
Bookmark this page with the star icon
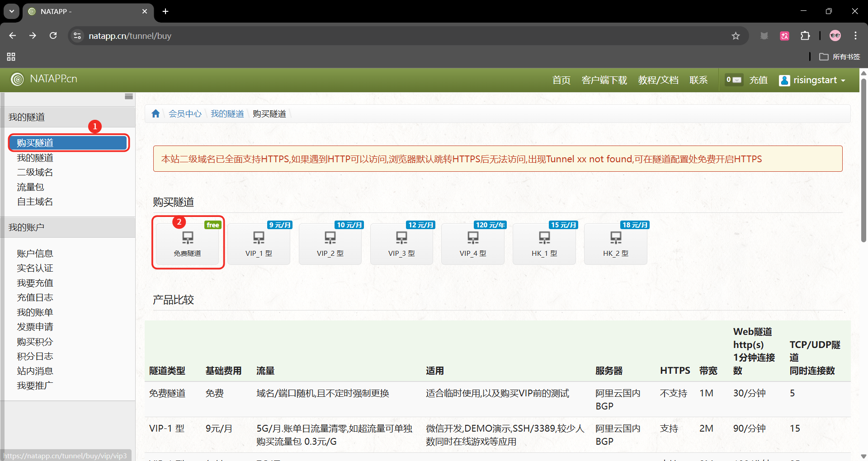[736, 36]
